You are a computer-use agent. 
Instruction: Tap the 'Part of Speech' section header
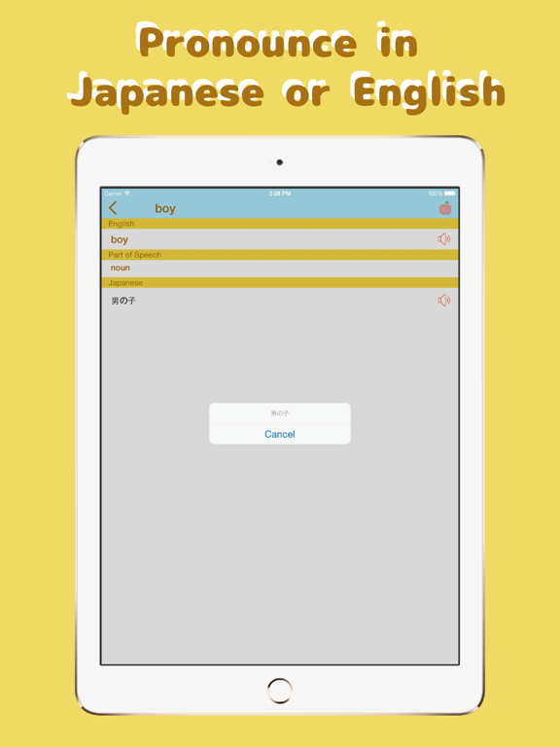[x=280, y=255]
